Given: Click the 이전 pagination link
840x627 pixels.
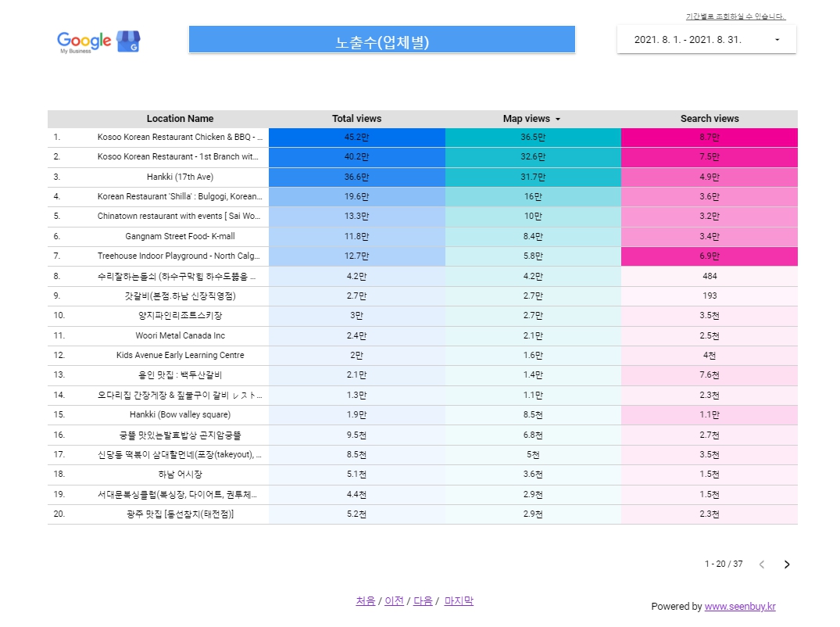Looking at the screenshot, I should click(x=394, y=600).
